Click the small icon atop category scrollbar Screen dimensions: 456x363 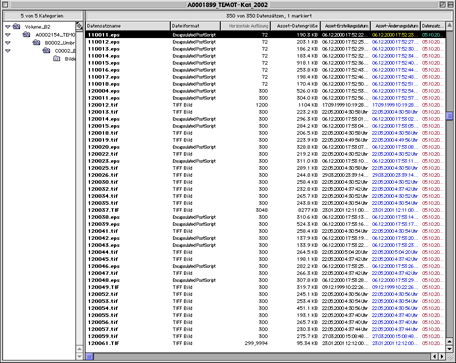tap(79, 26)
